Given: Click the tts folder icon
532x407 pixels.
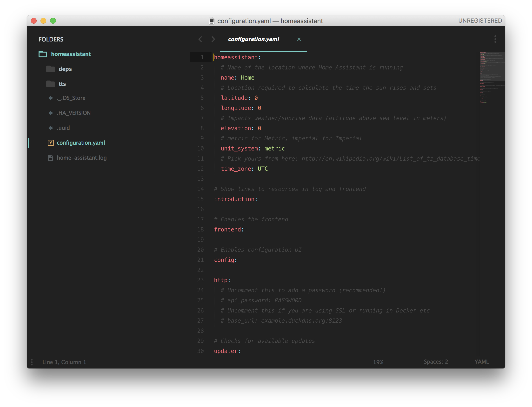Looking at the screenshot, I should [x=51, y=84].
